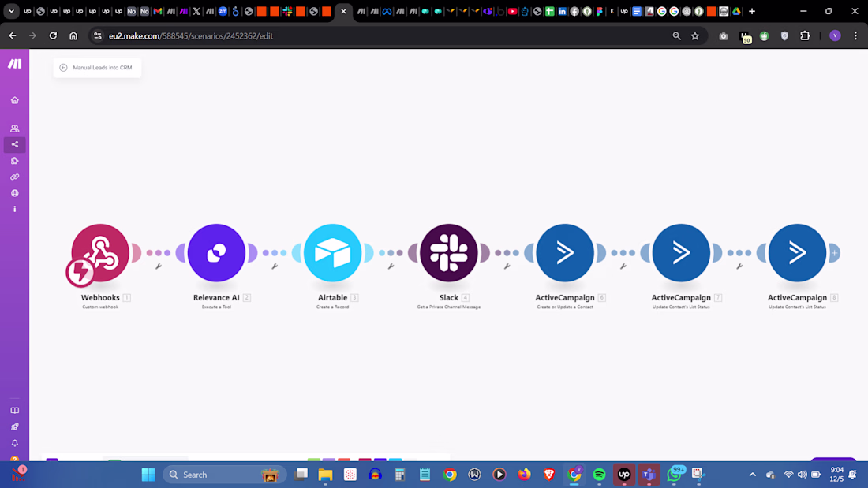Screen dimensions: 868x488
Task: Open Make notifications bell
Action: [14, 443]
